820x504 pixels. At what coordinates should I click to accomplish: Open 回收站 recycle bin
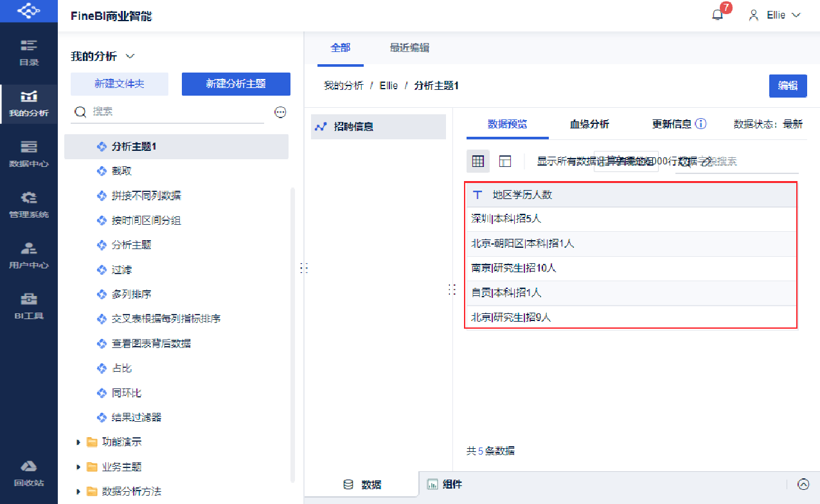(29, 474)
